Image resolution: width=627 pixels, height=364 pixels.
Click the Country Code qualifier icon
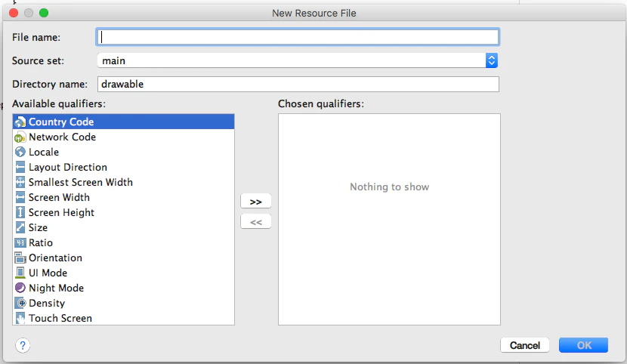tap(20, 122)
